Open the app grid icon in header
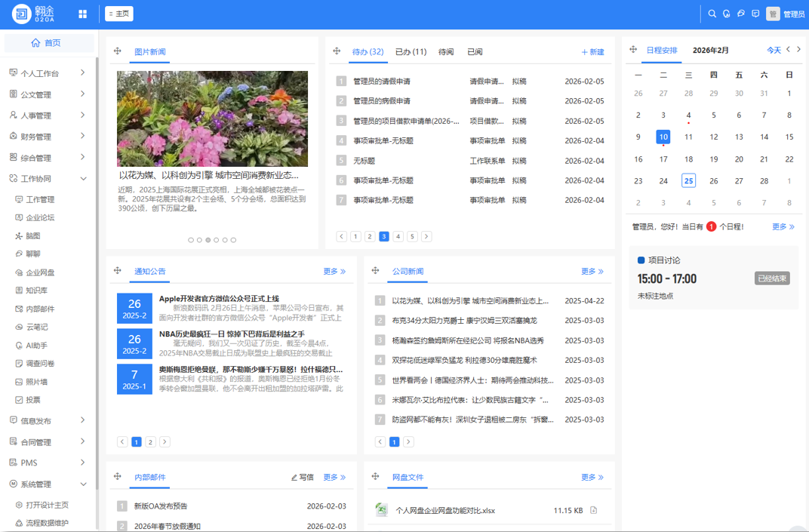The width and height of the screenshot is (809, 532). coord(83,14)
